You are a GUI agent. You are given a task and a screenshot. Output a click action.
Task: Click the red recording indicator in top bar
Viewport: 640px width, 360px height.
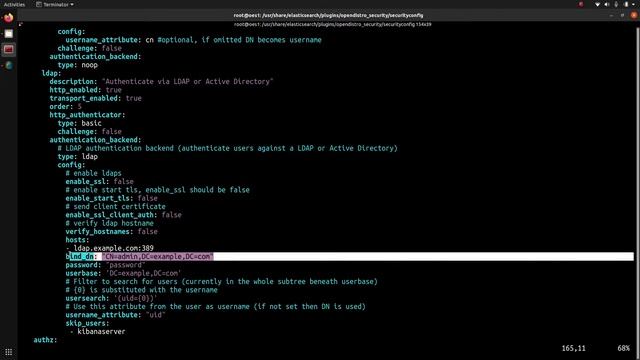click(581, 4)
